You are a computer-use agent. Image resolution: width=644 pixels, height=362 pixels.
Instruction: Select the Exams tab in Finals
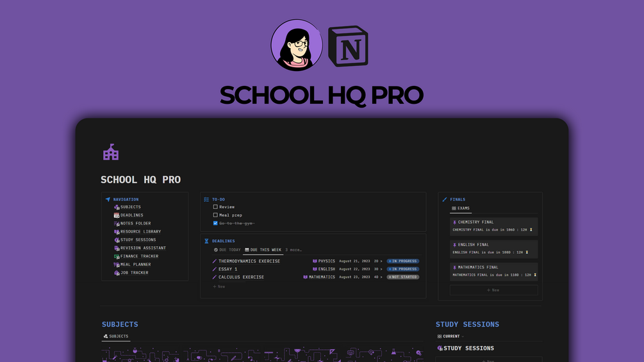click(x=460, y=208)
